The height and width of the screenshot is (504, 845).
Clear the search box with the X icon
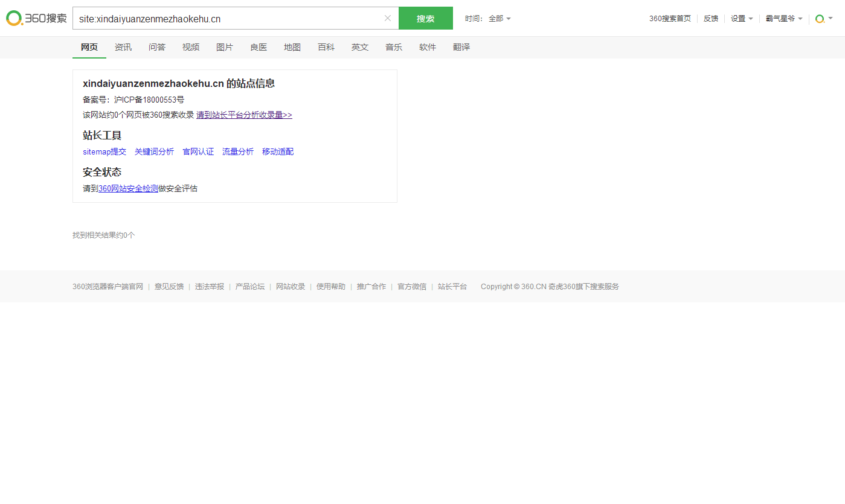click(x=388, y=18)
